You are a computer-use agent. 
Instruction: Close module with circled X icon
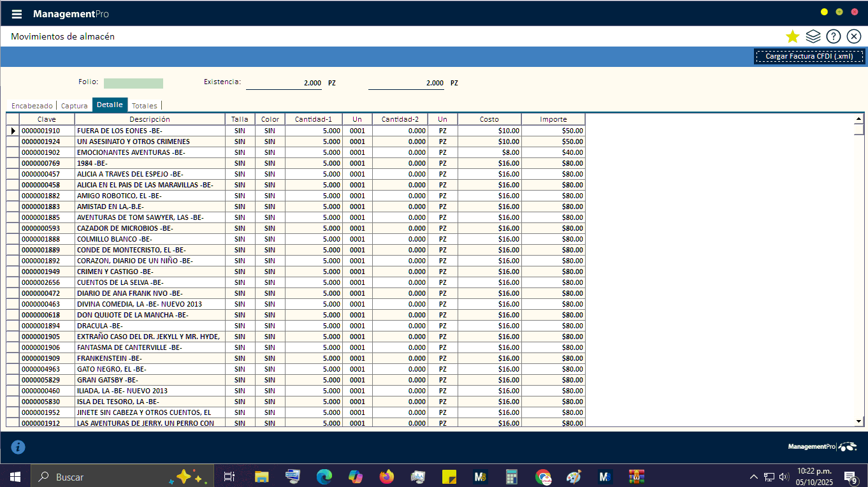[854, 36]
